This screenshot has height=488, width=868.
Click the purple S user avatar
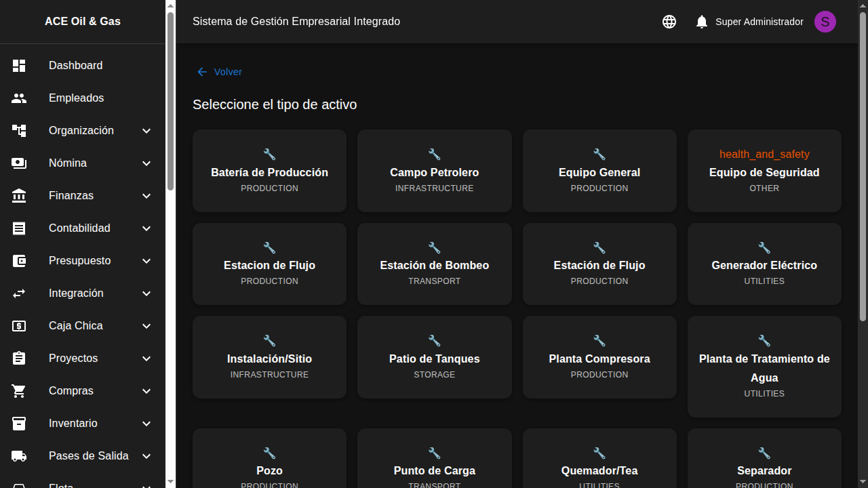click(x=825, y=22)
